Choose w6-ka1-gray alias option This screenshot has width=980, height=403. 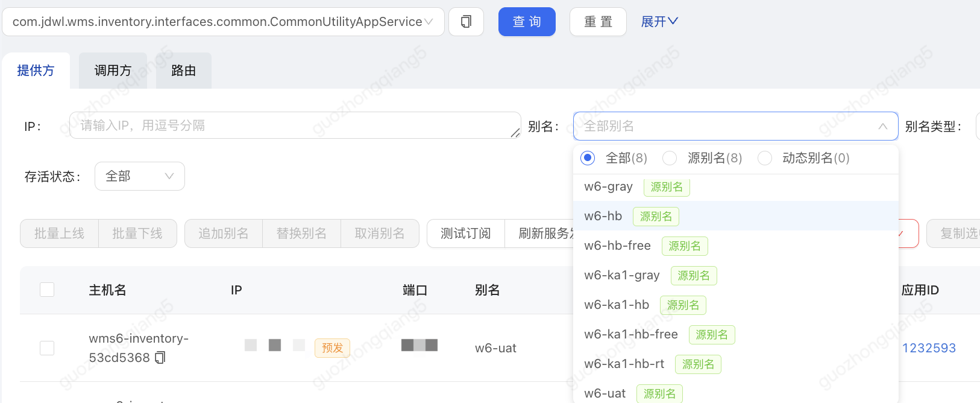(x=622, y=275)
